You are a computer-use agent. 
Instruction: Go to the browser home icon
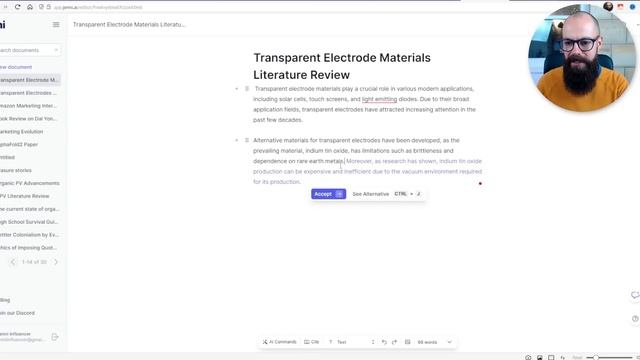click(30, 7)
